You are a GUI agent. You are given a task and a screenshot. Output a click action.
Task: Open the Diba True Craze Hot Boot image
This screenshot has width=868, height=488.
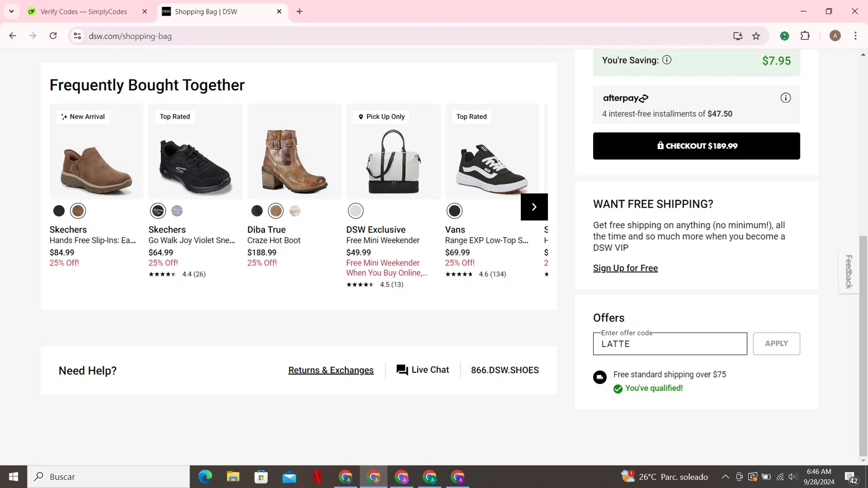click(x=295, y=151)
